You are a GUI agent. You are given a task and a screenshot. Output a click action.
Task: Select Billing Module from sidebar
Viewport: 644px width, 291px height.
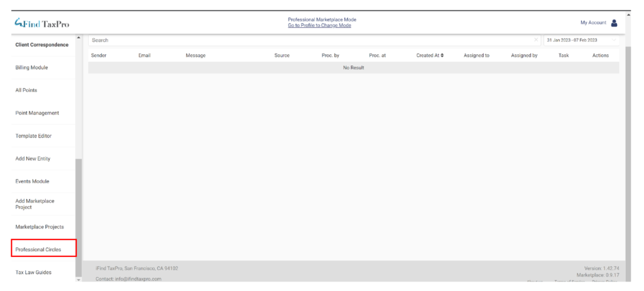click(x=31, y=67)
